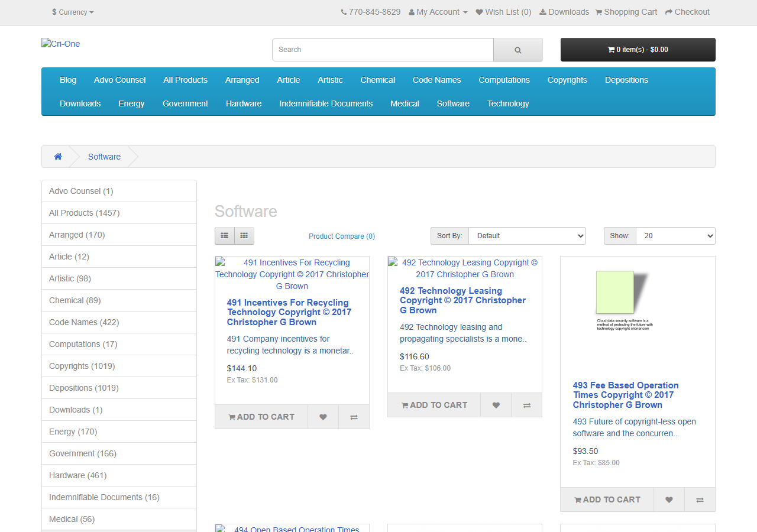
Task: Open Indemnifiable Documents in navigation bar
Action: coord(326,103)
